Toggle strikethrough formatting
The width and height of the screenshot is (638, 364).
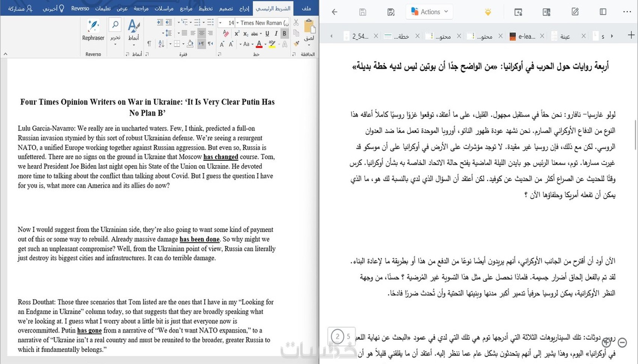pos(255,33)
